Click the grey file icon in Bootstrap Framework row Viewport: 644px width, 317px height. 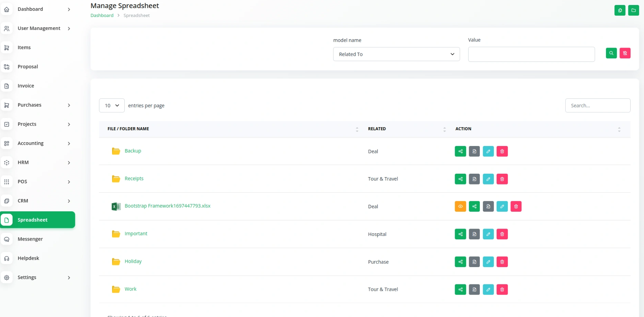coord(488,207)
